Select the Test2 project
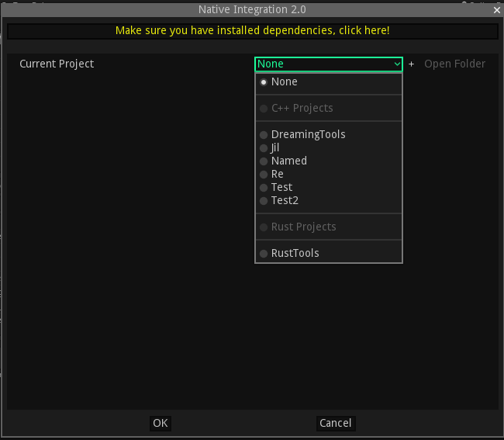The width and height of the screenshot is (504, 440). (329, 200)
